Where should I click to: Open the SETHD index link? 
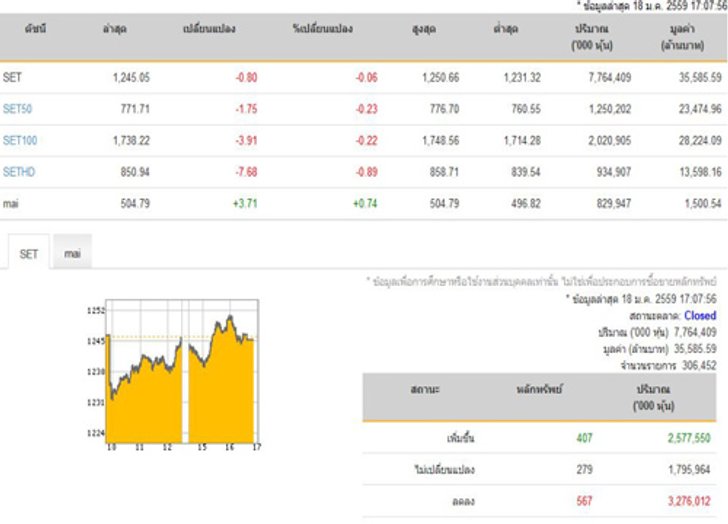(19, 172)
